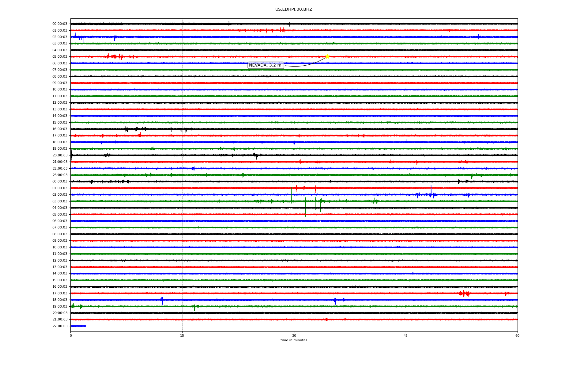This screenshot has width=588, height=368.
Task: Click the 06:00:03 label left of the NEVADA annotation
Action: pos(60,63)
